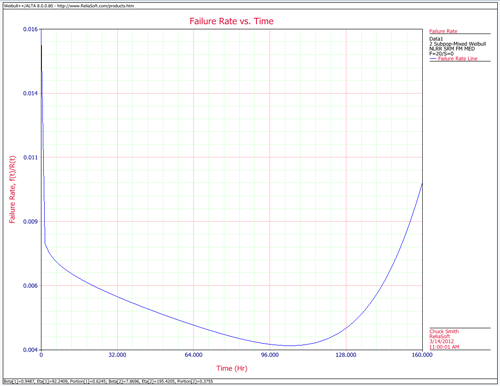Click the blue failure rate curve

click(x=193, y=325)
